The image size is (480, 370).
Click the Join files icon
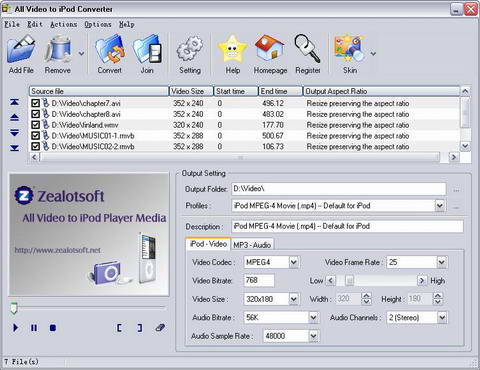pos(147,49)
